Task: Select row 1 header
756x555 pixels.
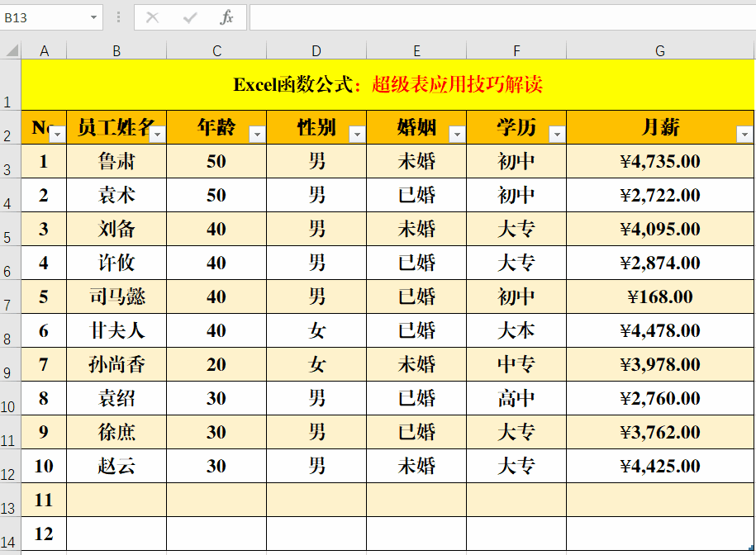Action: (10, 85)
